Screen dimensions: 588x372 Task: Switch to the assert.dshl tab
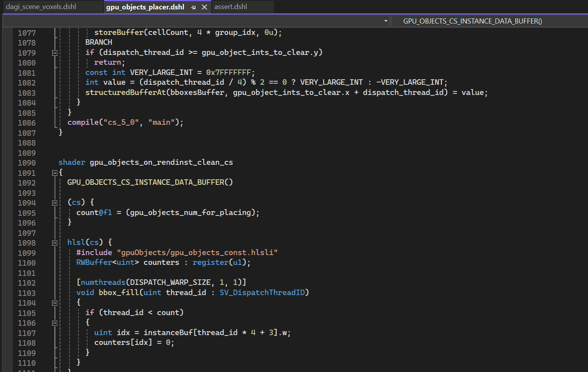point(230,7)
